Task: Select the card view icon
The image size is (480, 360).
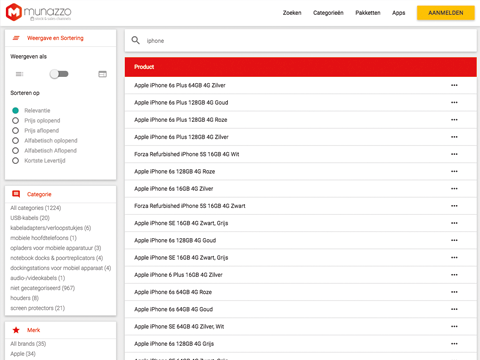Action: 102,74
